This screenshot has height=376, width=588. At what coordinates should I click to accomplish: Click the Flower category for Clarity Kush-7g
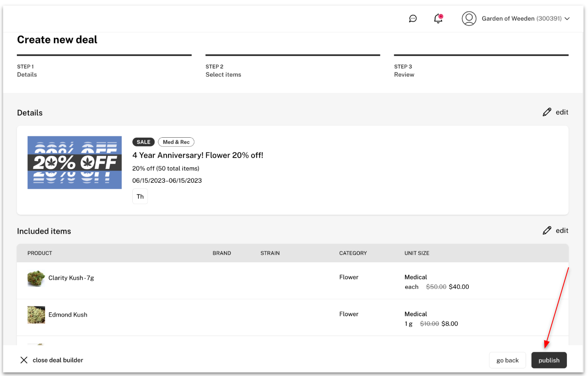tap(349, 277)
